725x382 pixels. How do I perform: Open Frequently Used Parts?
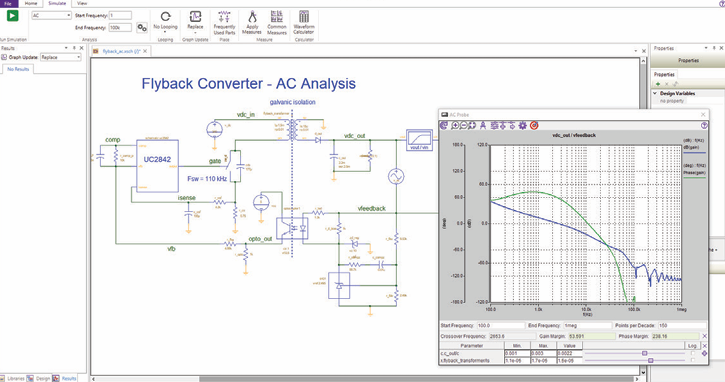pos(224,23)
